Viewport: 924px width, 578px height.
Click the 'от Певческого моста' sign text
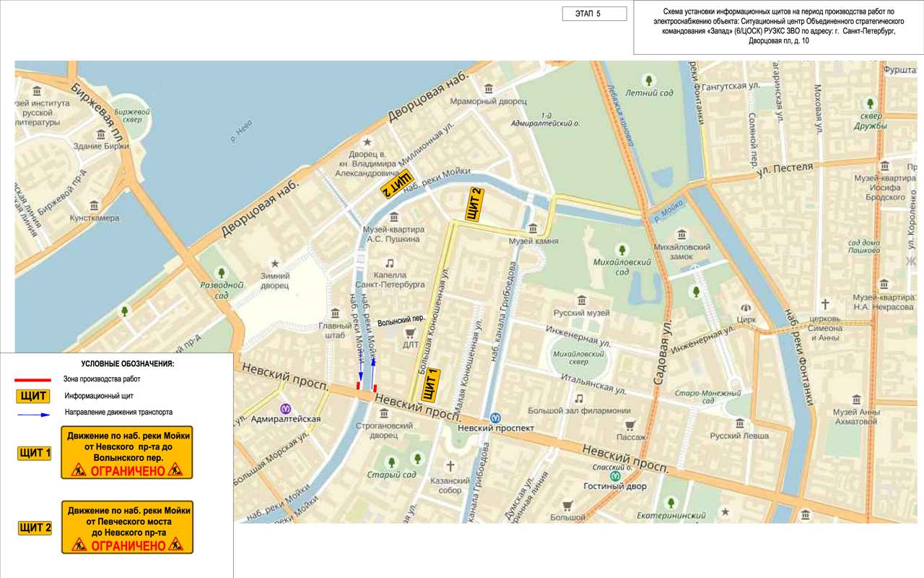click(x=128, y=522)
